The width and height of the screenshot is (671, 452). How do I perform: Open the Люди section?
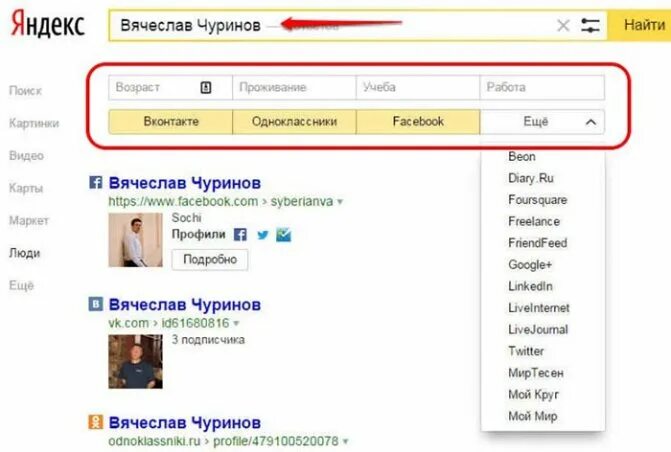(24, 253)
